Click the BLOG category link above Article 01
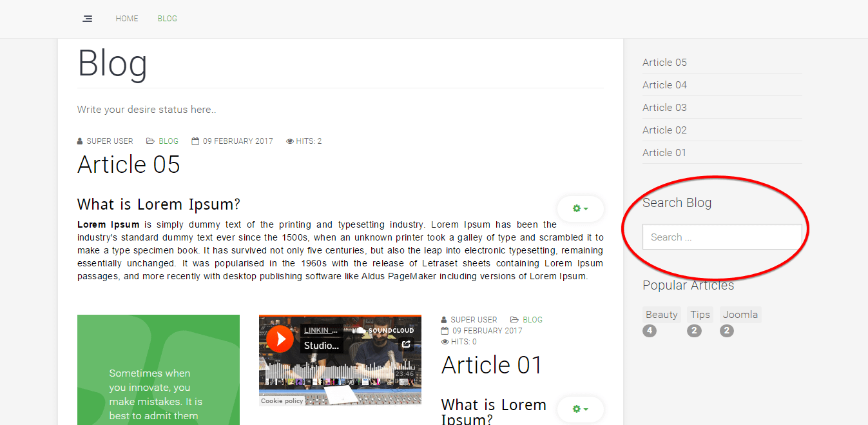This screenshot has height=425, width=868. (532, 320)
